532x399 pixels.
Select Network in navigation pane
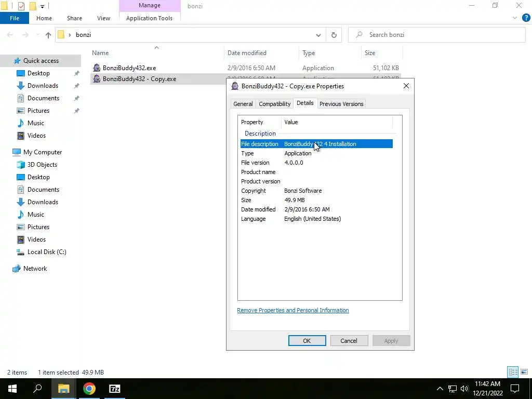pos(35,269)
